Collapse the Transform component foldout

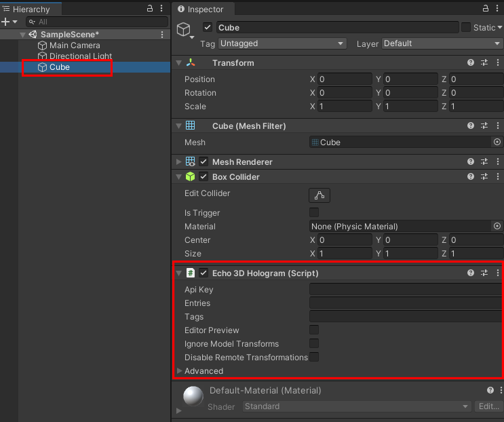(x=179, y=63)
